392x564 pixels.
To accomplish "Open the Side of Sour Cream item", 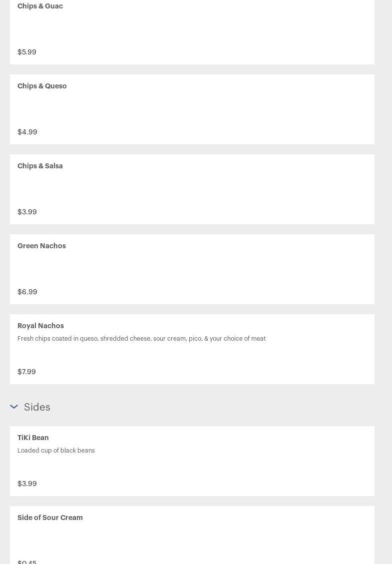I will 50,518.
